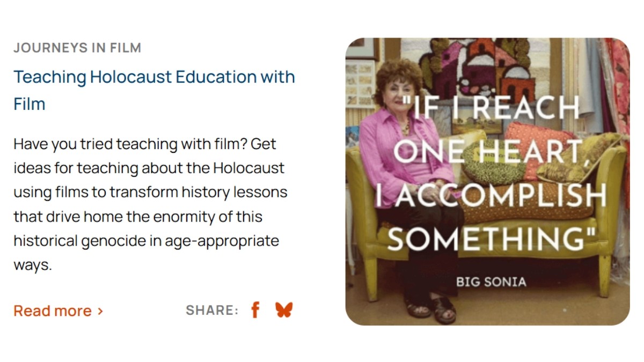Open the Read more link
The width and height of the screenshot is (644, 362).
53,311
